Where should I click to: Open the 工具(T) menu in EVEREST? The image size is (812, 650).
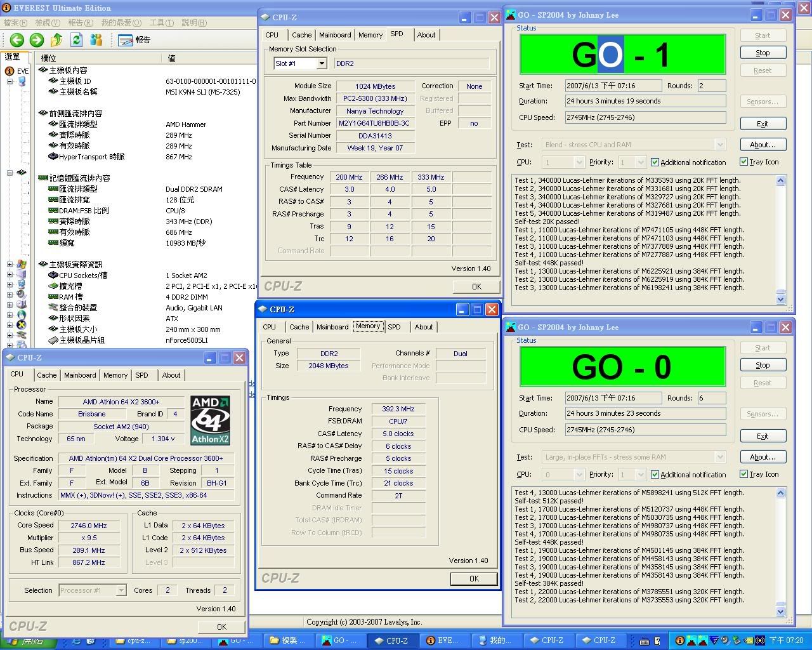click(x=161, y=23)
